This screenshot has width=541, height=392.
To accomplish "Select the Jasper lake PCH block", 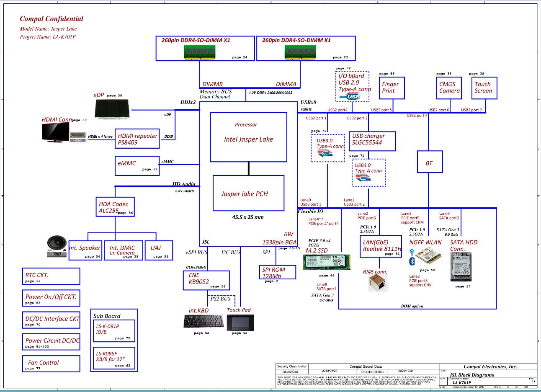I will pos(248,193).
